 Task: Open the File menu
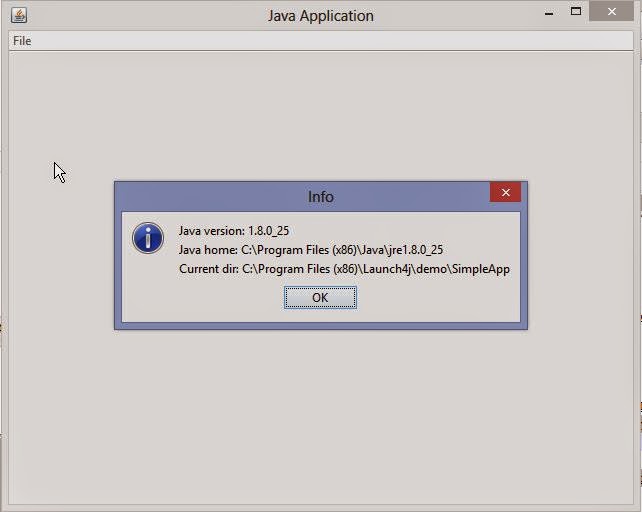point(22,41)
